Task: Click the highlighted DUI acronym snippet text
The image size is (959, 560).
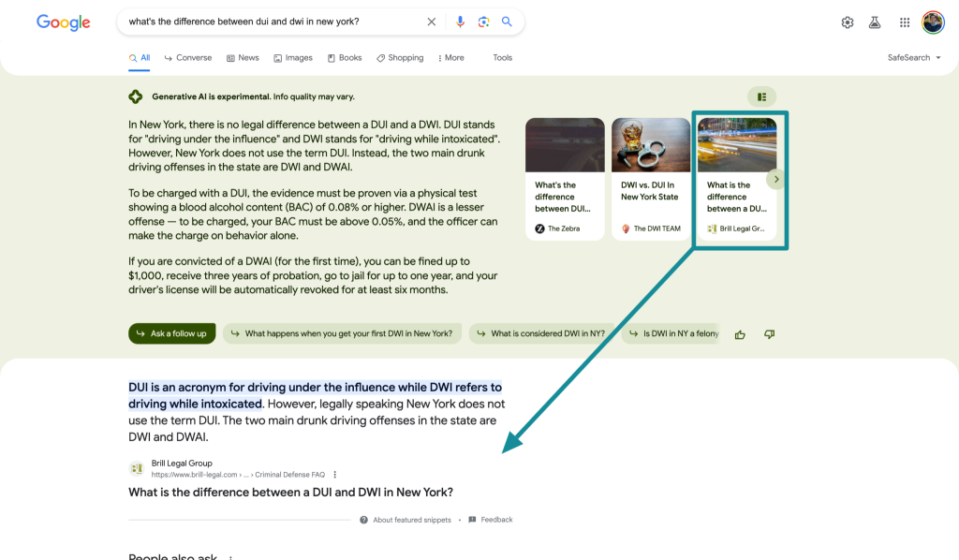Action: 315,395
